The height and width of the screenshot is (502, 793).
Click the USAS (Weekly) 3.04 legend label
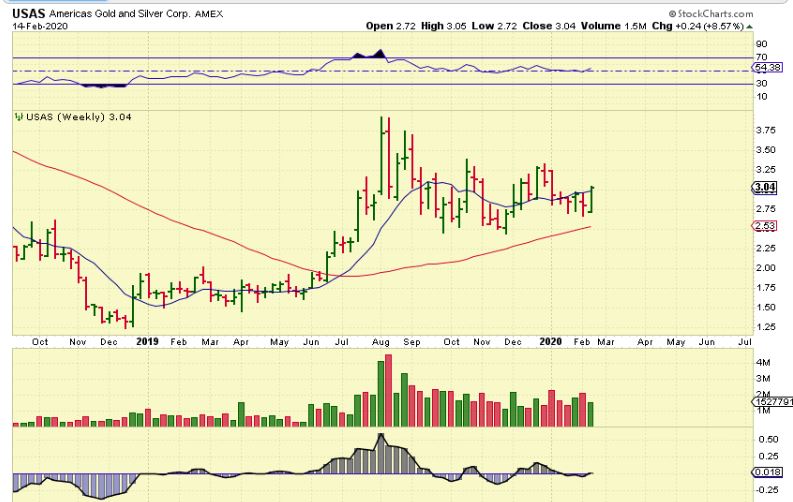click(79, 117)
